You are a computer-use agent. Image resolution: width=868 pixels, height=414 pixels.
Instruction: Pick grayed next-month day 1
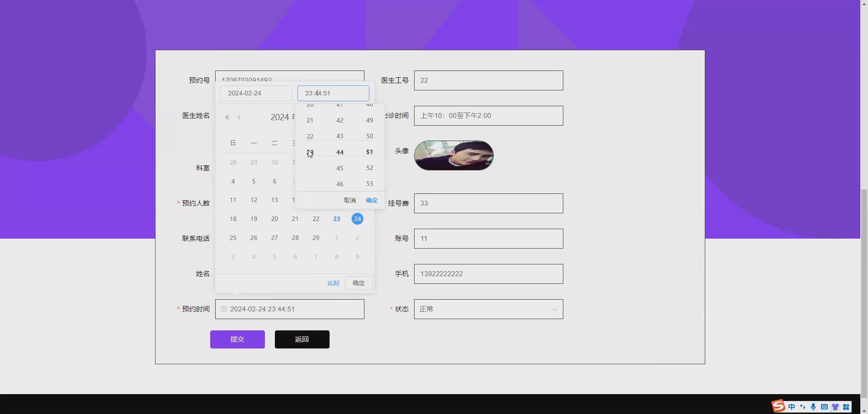(337, 238)
